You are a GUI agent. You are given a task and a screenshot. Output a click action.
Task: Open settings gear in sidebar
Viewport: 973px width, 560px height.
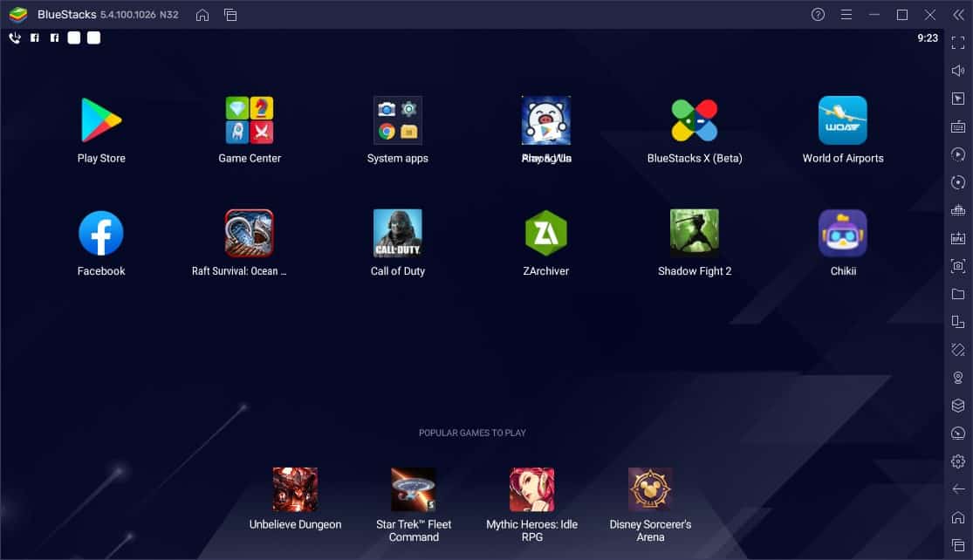[x=958, y=461]
